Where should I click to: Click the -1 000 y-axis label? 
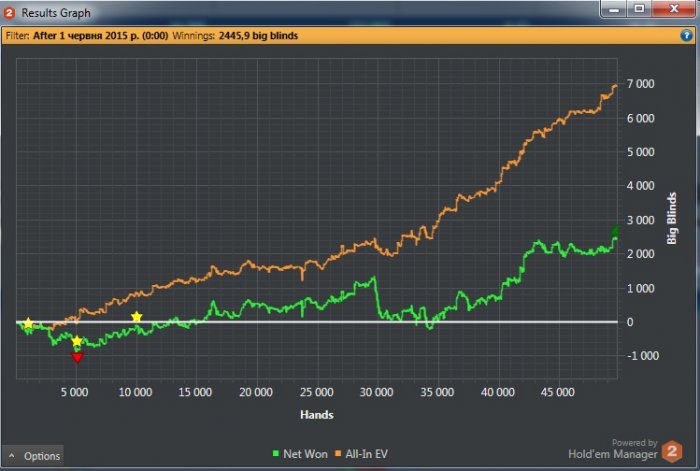click(642, 356)
